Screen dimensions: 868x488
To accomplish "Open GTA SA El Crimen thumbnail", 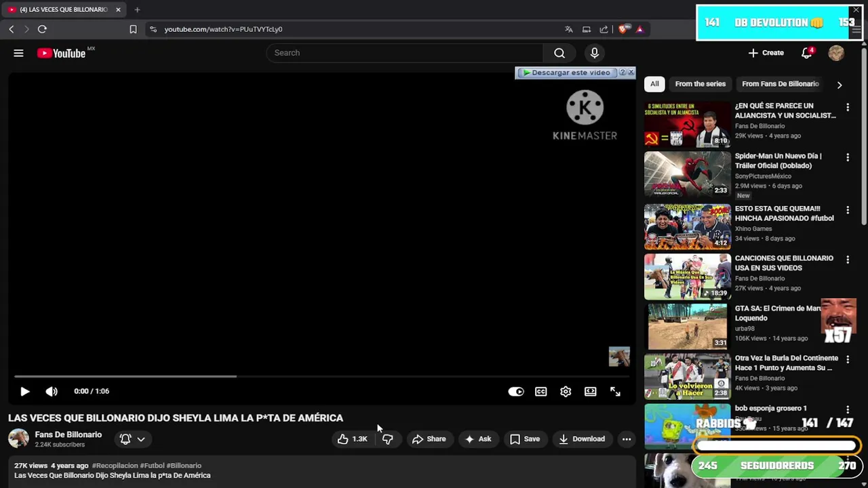I will pos(687,326).
